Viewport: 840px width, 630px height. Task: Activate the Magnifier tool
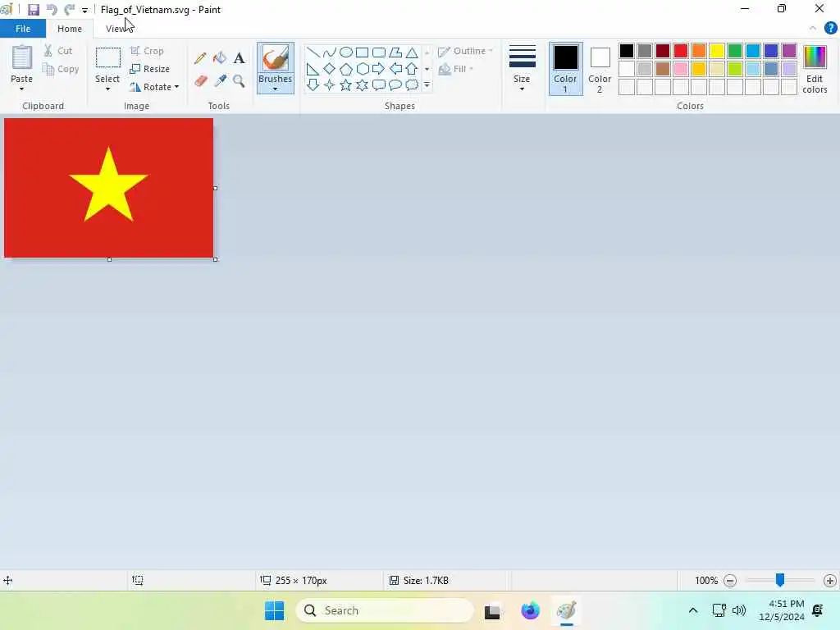tap(239, 81)
